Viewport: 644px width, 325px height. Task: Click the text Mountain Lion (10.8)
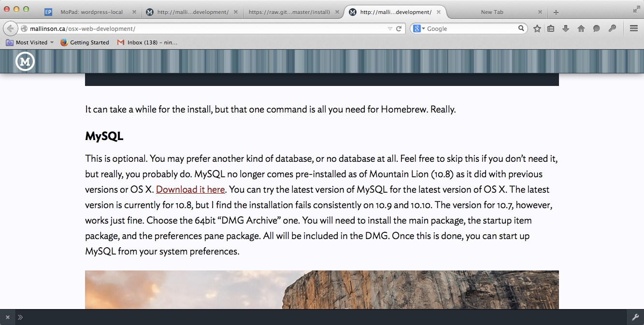[x=411, y=174]
